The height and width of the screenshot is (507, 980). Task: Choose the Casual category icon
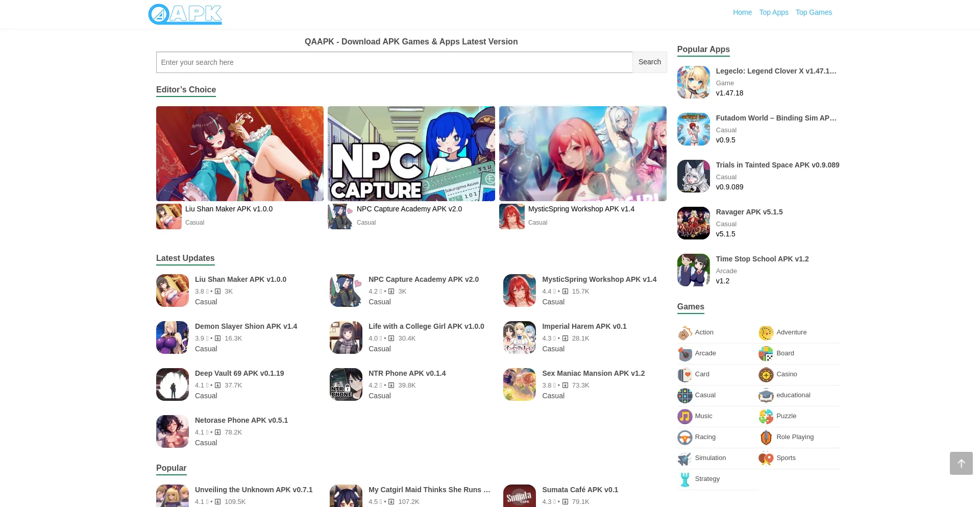(684, 396)
